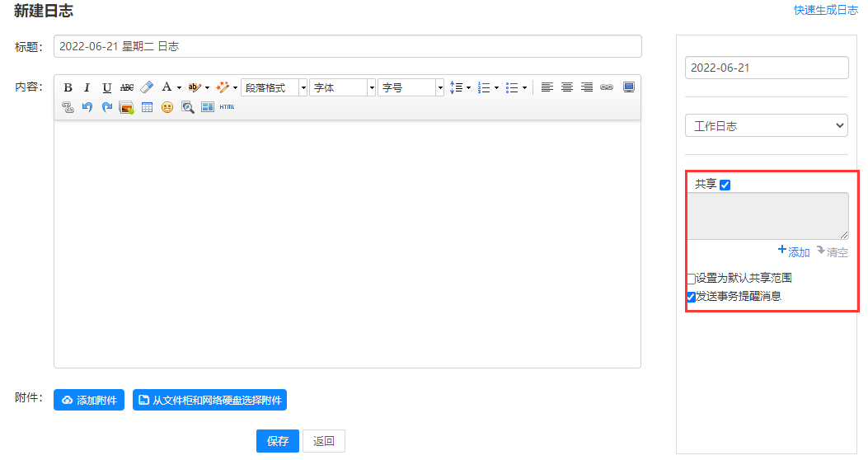Click 添加附件 to upload a file

pyautogui.click(x=90, y=401)
